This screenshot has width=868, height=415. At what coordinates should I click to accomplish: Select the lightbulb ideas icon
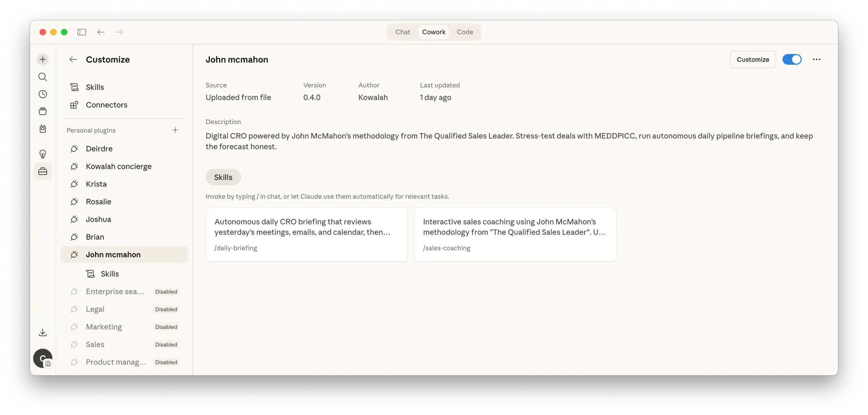point(43,154)
